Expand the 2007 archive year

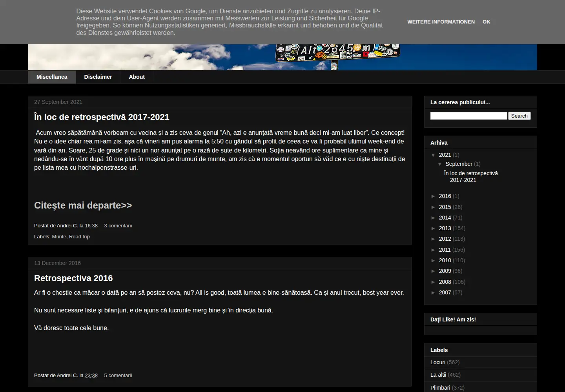[433, 292]
